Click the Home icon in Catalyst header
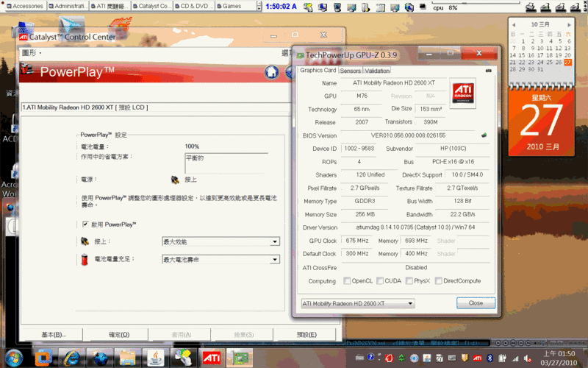This screenshot has height=368, width=588. pos(272,71)
